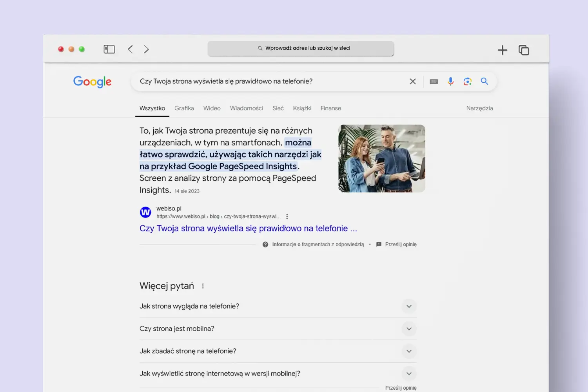Open Narzędzia search tools
The image size is (588, 392).
479,108
